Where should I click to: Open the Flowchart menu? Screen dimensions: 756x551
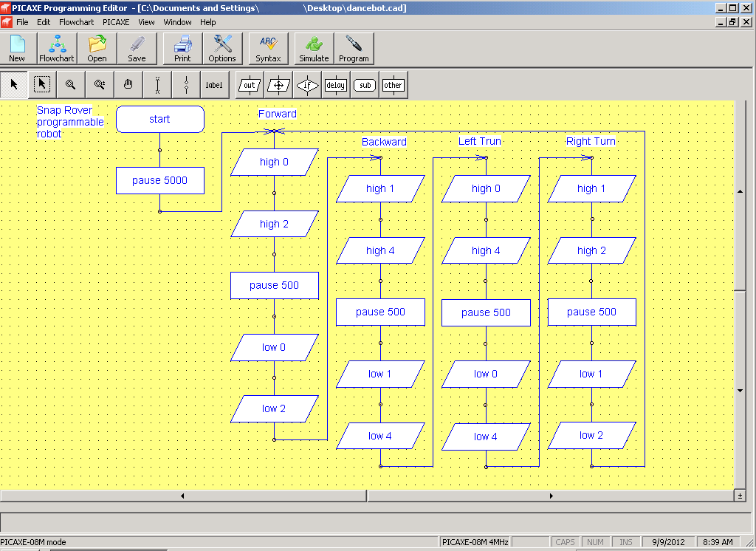pyautogui.click(x=76, y=22)
